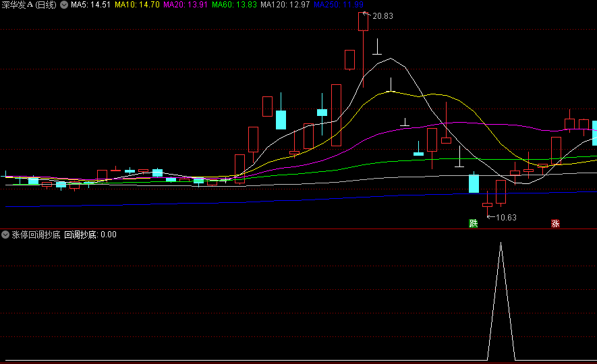Click the 深华发A (日线) chart title
The height and width of the screenshot is (364, 597).
29,5
